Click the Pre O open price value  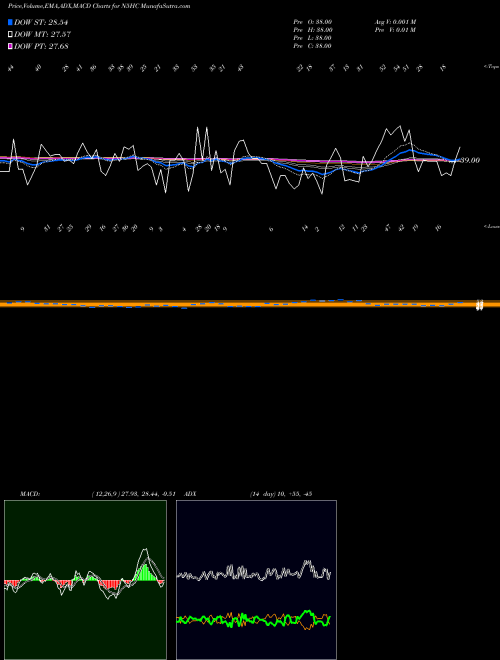[x=313, y=22]
